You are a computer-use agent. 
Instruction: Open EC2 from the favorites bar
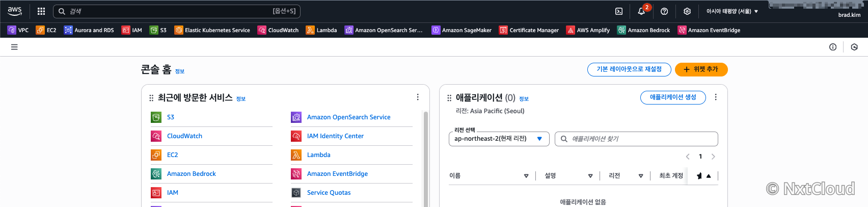click(46, 30)
